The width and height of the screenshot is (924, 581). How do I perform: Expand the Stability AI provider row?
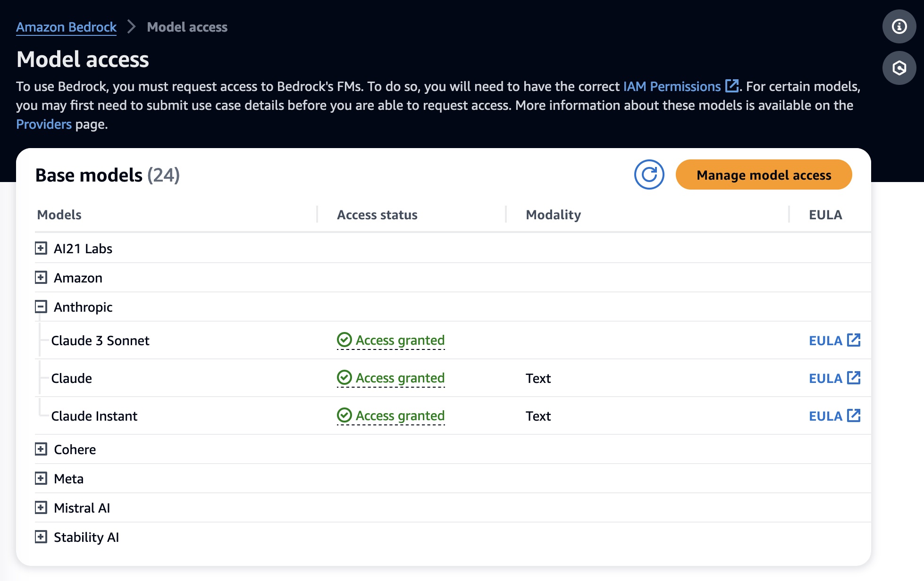pos(41,537)
